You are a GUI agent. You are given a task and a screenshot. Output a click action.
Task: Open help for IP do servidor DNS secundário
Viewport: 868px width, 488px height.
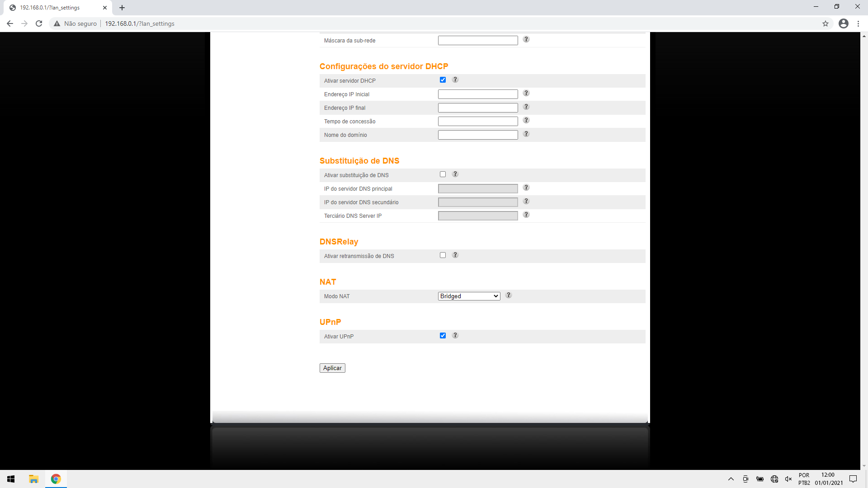(526, 201)
